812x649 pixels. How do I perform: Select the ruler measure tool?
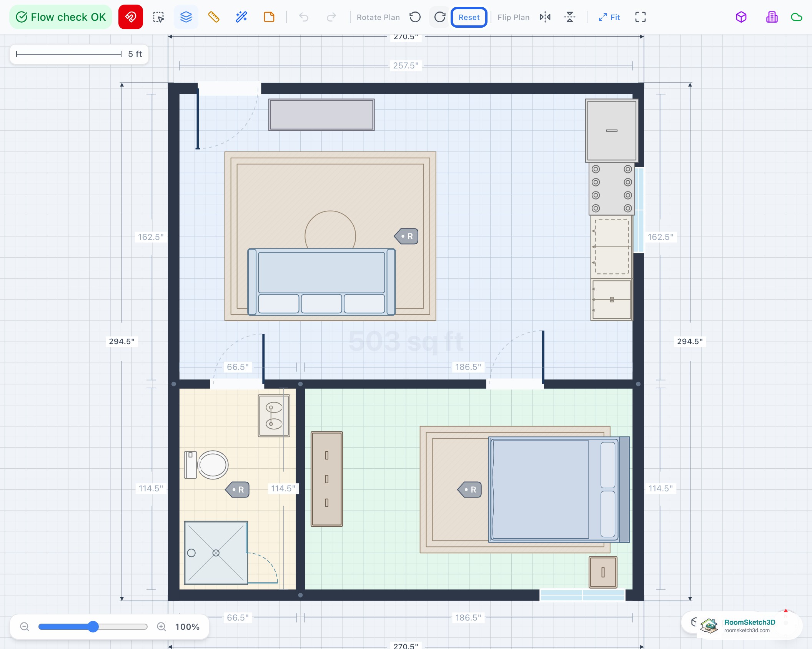coord(214,17)
